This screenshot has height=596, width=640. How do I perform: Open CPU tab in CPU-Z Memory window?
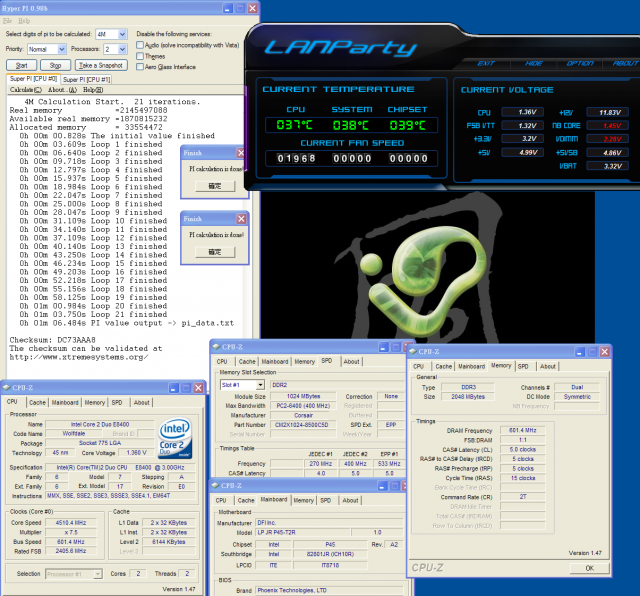point(418,366)
